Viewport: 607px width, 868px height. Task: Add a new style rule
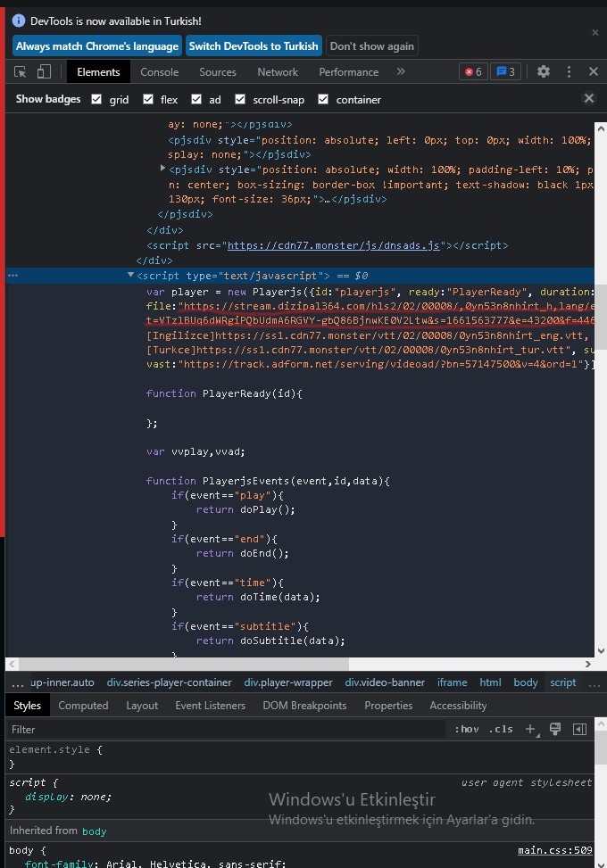(x=530, y=729)
